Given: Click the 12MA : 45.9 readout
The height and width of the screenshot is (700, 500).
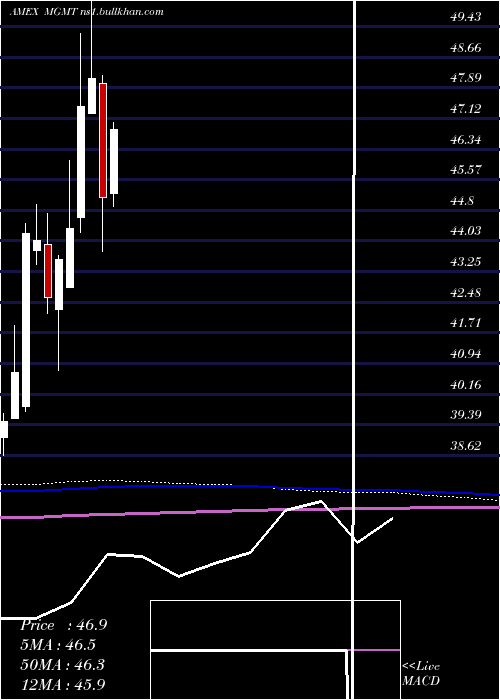Looking at the screenshot, I should (x=62, y=684).
